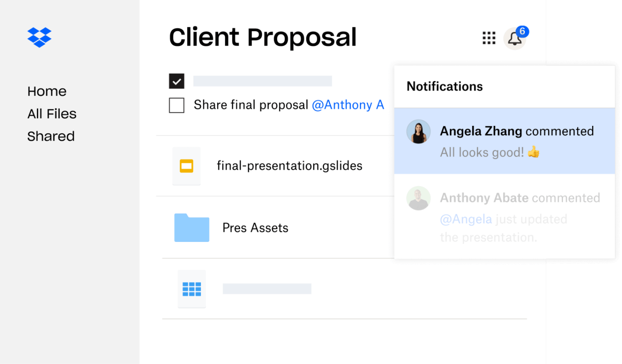
Task: Click Angela Zhang's profile avatar
Action: tap(418, 131)
